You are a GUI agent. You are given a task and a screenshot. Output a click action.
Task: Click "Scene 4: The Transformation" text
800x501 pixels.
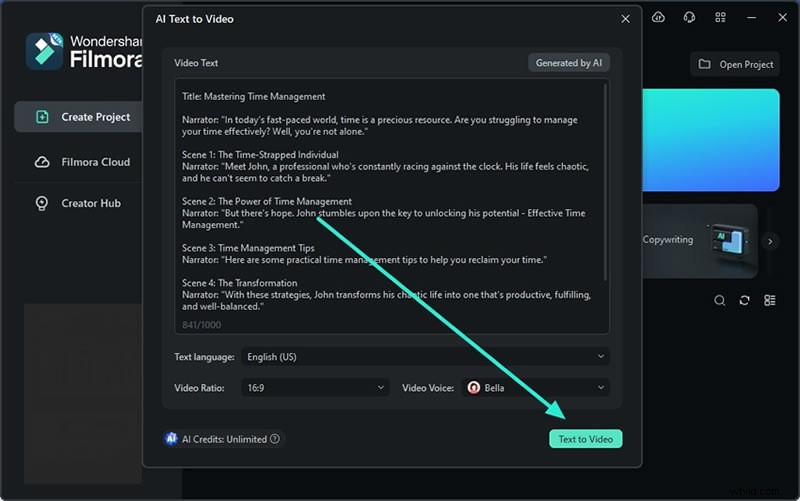[239, 283]
